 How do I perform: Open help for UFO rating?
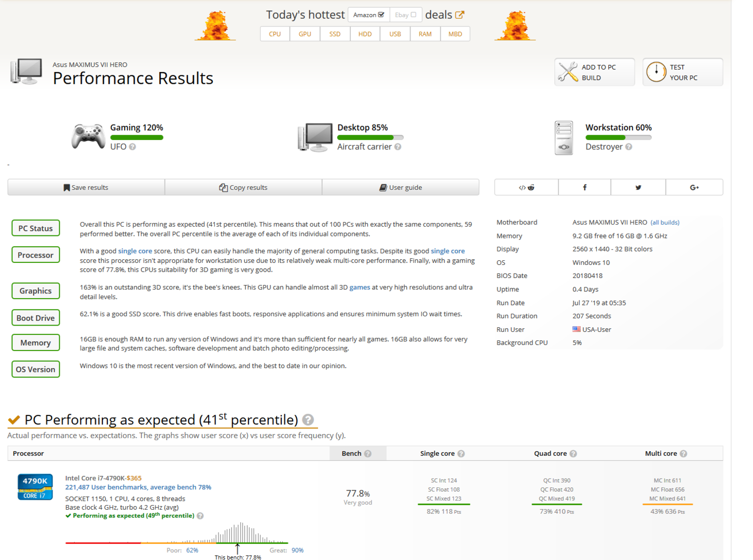tap(132, 147)
